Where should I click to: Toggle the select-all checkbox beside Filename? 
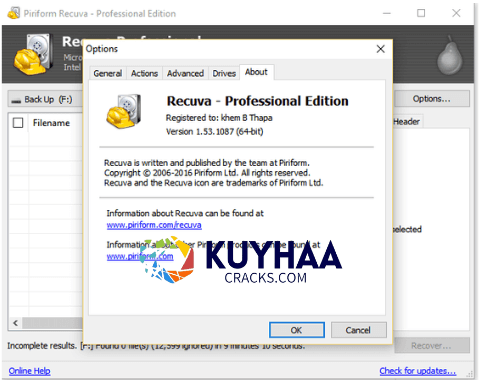tap(18, 123)
